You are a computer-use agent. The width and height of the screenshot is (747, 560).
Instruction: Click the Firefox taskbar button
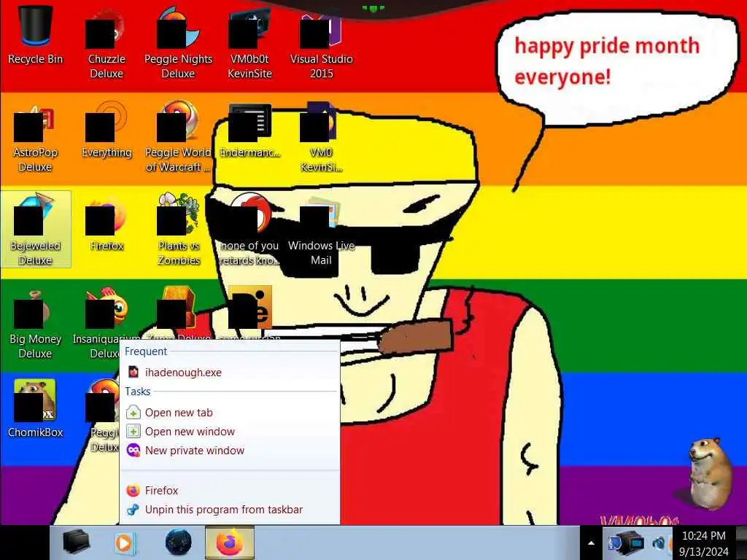230,542
